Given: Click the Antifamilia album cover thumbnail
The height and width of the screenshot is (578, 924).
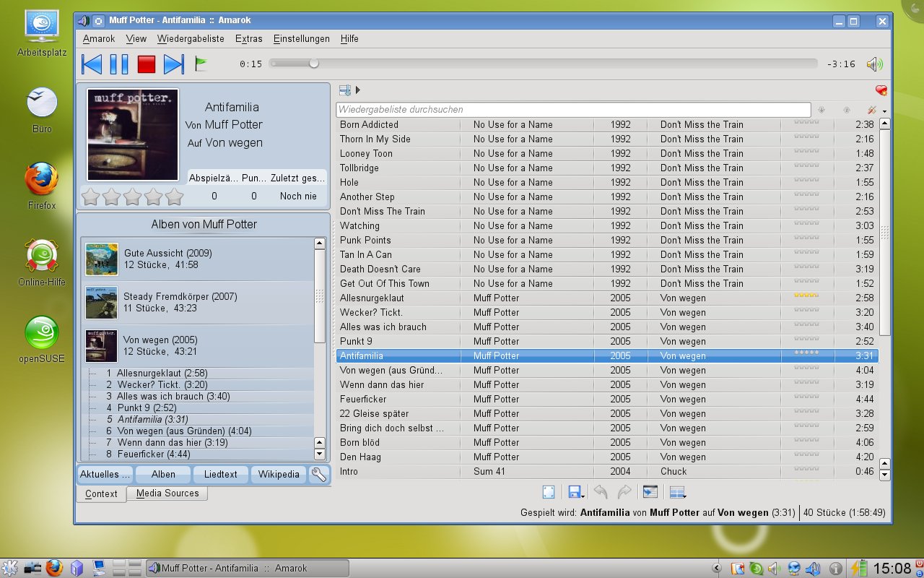Looking at the screenshot, I should click(x=133, y=135).
